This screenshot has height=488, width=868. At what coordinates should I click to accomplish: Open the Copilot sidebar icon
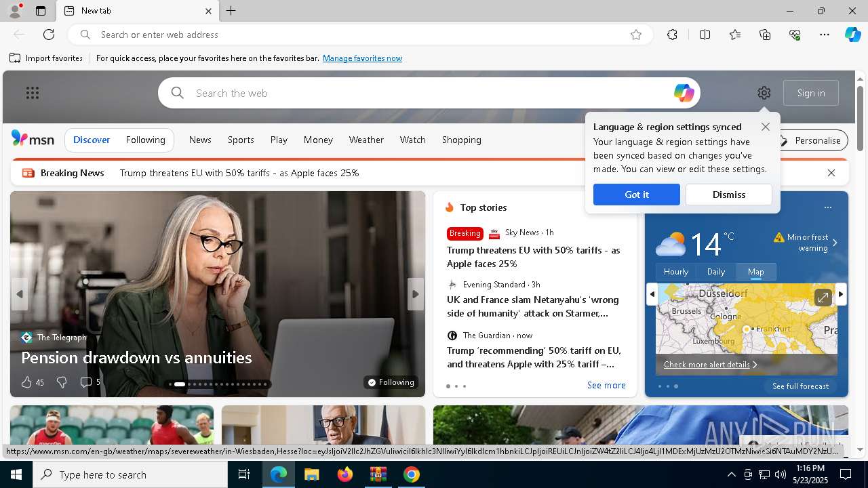coord(853,35)
